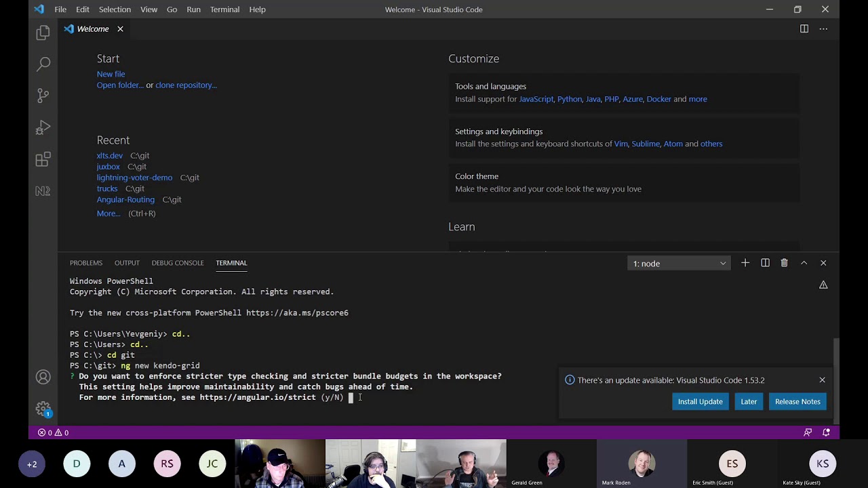Switch to the Debug Console tab
Screen dimensions: 868x488
tap(178, 263)
